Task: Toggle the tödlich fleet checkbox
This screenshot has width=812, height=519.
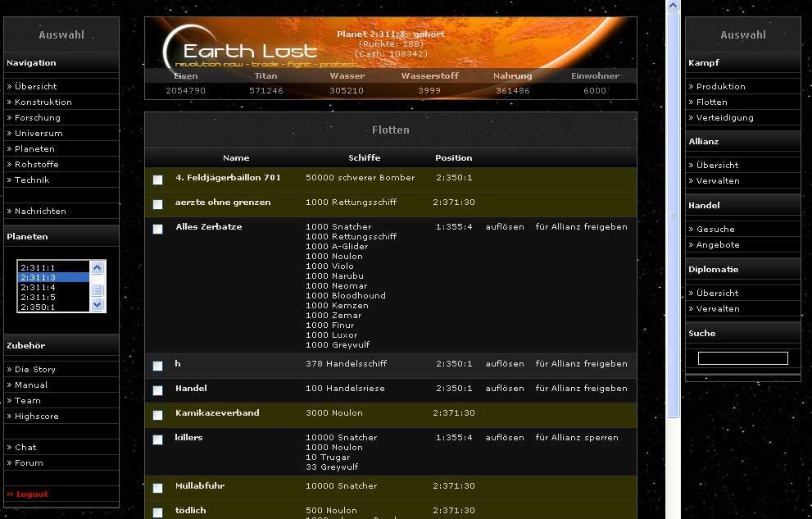Action: (x=158, y=512)
